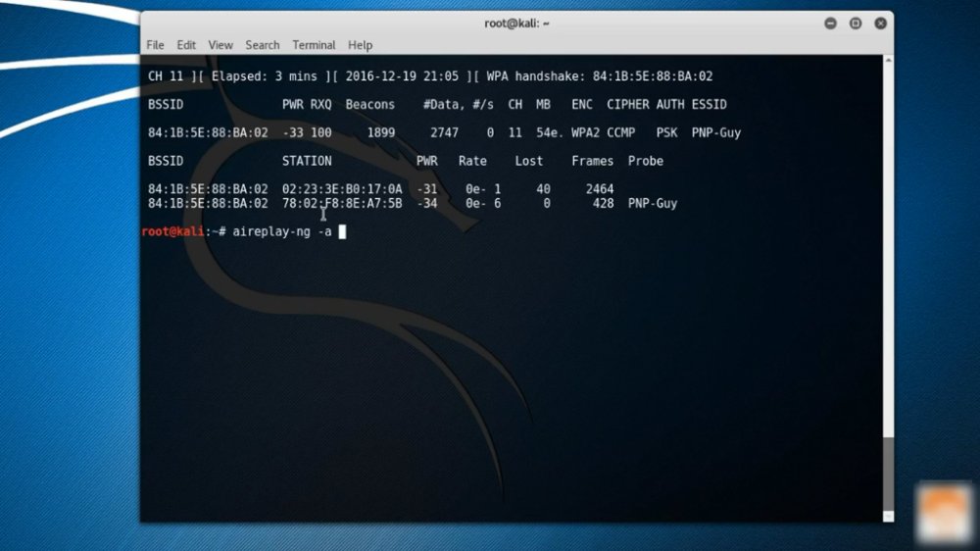Image resolution: width=980 pixels, height=551 pixels.
Task: Click the Frames value 428
Action: pyautogui.click(x=603, y=203)
